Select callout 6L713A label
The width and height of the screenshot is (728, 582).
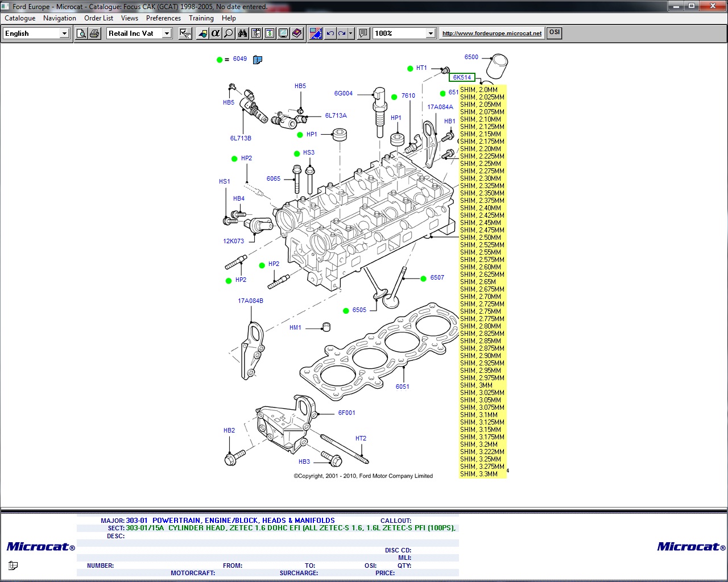tap(336, 116)
